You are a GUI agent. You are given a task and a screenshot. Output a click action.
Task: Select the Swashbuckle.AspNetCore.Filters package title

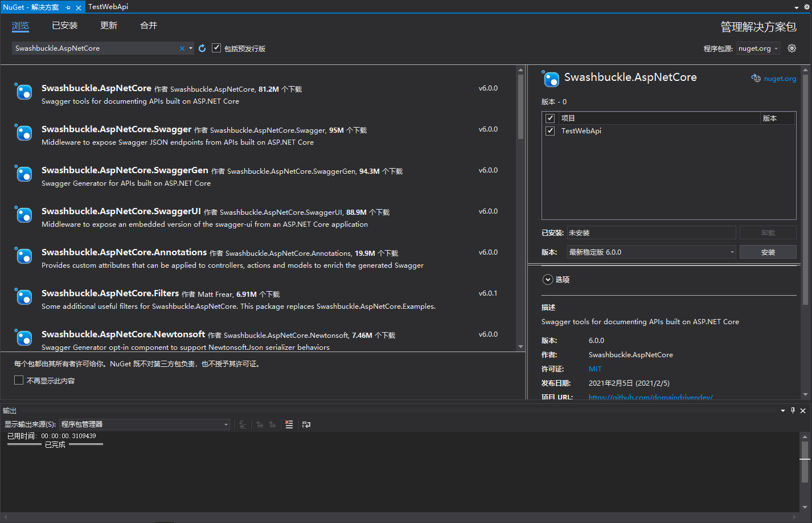click(110, 293)
